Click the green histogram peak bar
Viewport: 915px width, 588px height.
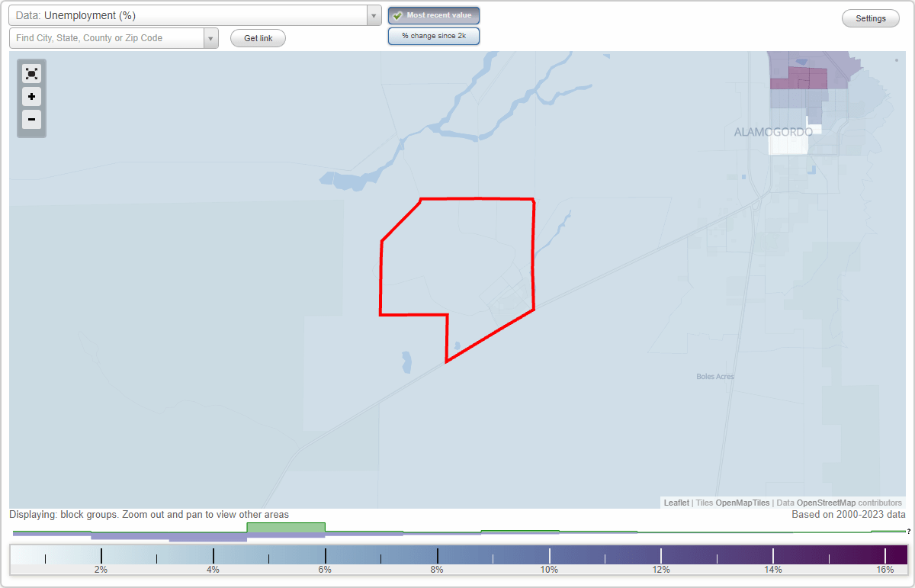pyautogui.click(x=286, y=528)
